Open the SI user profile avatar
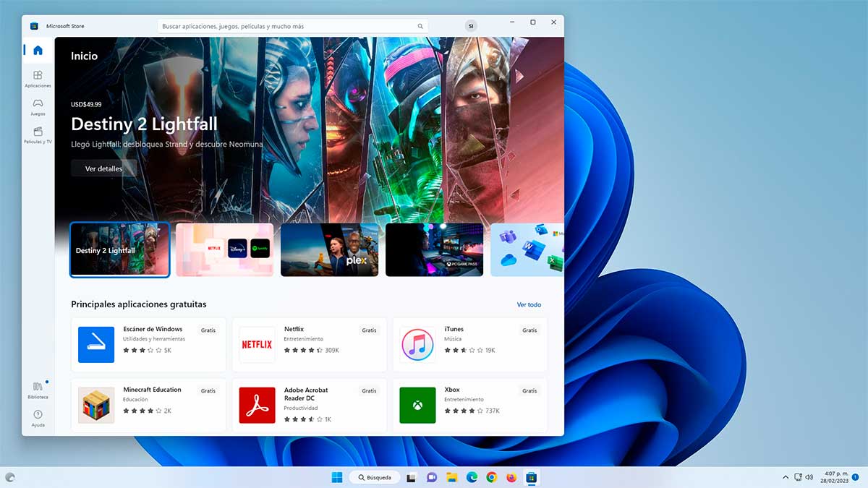This screenshot has width=868, height=488. coord(471,26)
